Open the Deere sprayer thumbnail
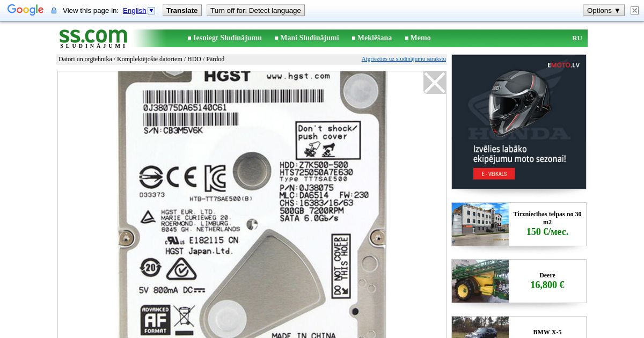The height and width of the screenshot is (338, 644). click(x=480, y=281)
